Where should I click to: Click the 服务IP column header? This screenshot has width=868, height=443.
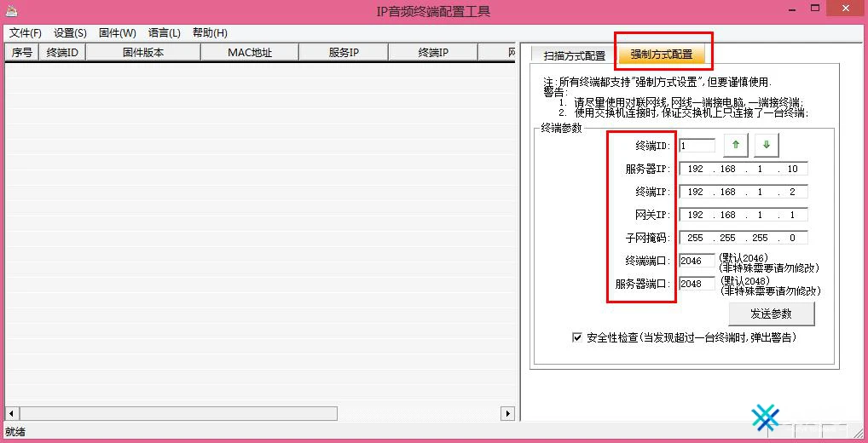coord(344,53)
